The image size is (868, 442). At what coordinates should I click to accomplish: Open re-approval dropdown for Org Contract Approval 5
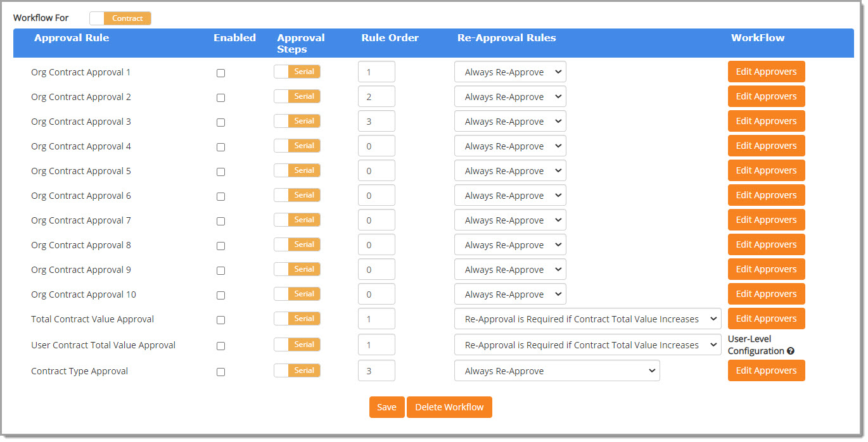(509, 170)
